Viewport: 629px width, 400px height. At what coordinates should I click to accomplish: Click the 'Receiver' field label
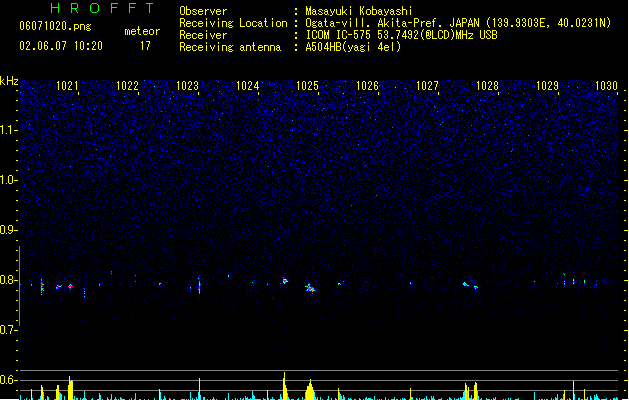pyautogui.click(x=203, y=35)
